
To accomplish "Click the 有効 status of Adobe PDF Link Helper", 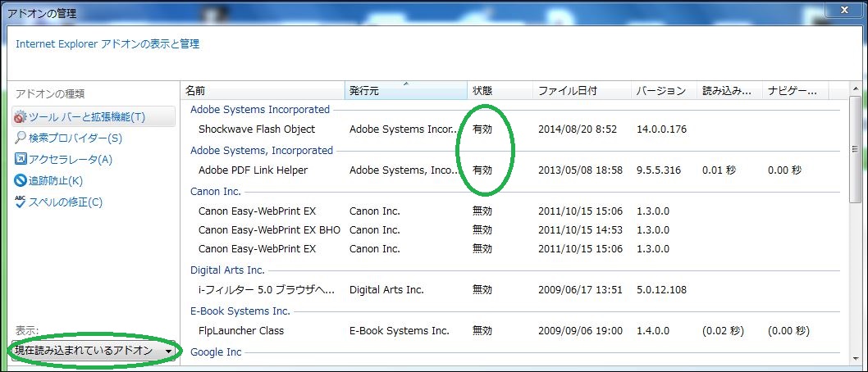I will point(482,170).
